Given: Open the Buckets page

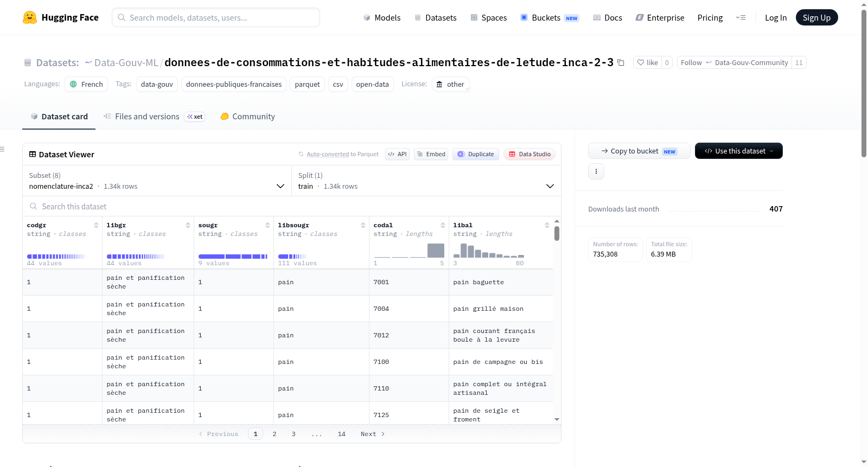Looking at the screenshot, I should click(x=550, y=18).
